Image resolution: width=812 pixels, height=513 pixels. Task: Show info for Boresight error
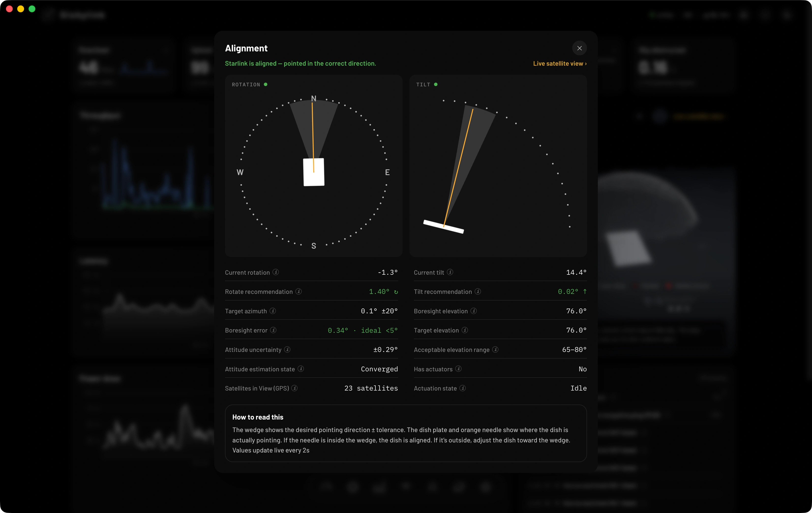coord(273,330)
